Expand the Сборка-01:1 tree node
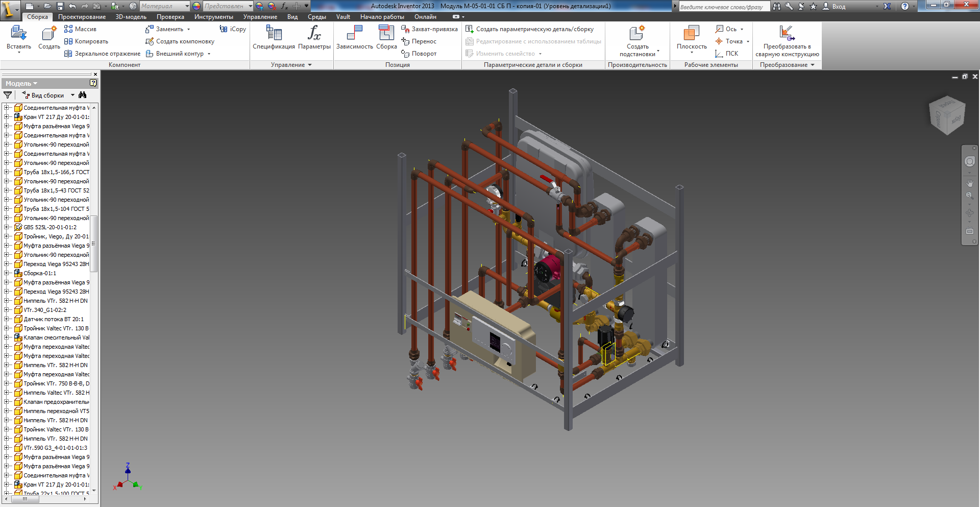 (x=6, y=273)
